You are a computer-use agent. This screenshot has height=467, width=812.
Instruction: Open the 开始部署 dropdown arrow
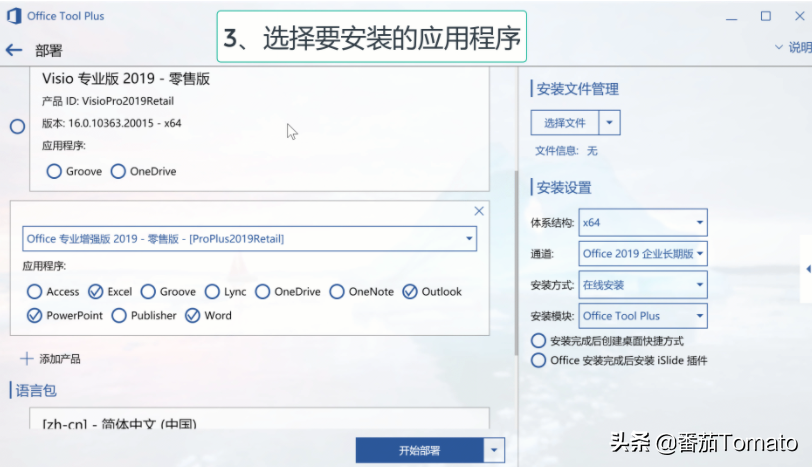(494, 450)
